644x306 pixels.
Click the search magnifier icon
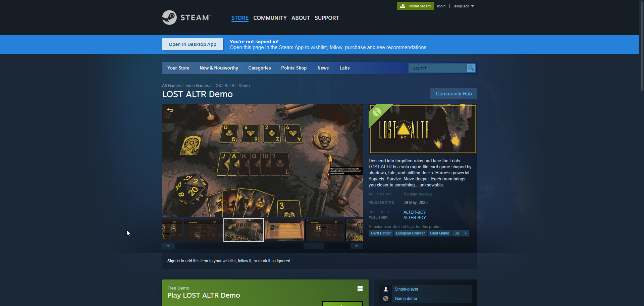tap(471, 68)
